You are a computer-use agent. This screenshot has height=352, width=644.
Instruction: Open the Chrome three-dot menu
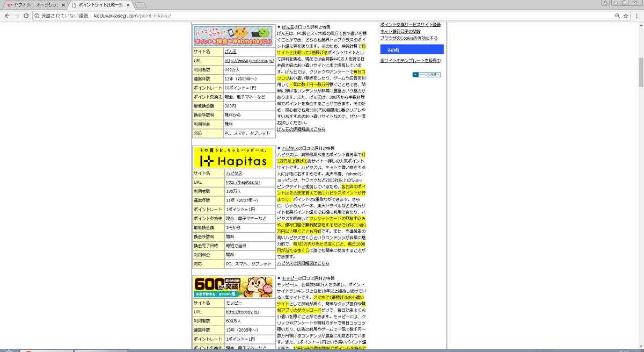point(637,16)
